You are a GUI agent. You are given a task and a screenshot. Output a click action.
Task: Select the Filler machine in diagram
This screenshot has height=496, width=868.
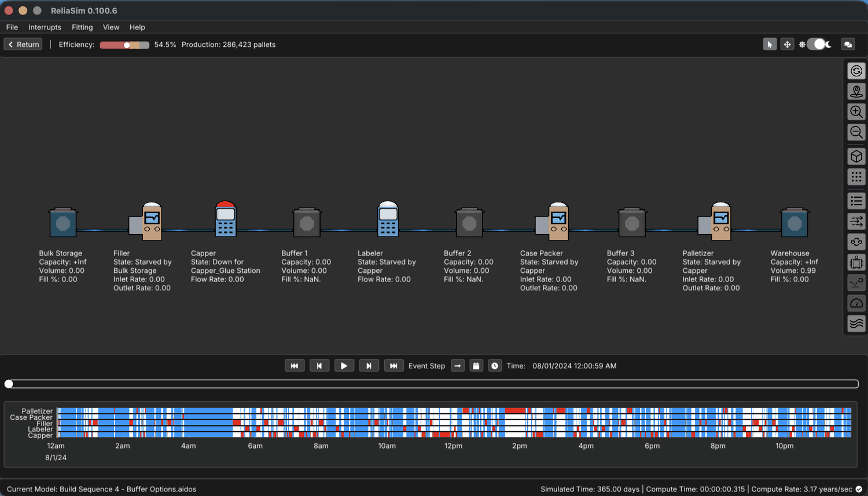[x=146, y=221]
